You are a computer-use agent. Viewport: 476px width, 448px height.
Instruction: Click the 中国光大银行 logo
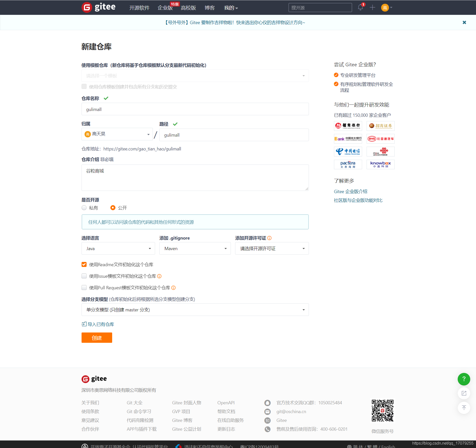point(348,139)
